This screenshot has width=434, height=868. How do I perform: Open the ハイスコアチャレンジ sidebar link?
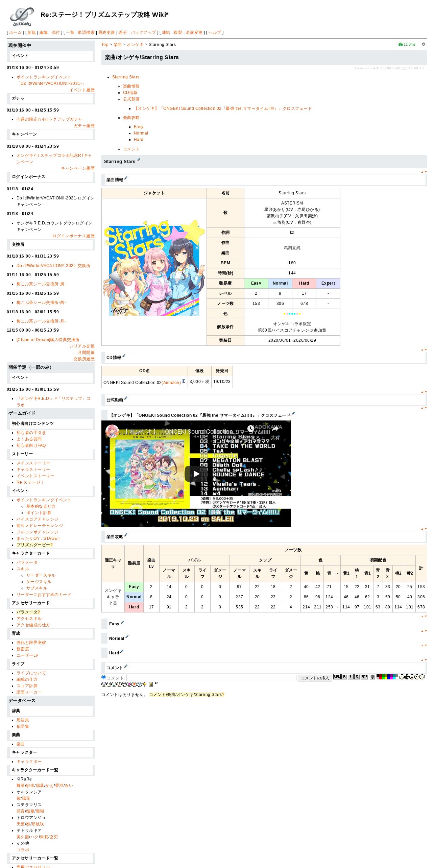tap(38, 519)
